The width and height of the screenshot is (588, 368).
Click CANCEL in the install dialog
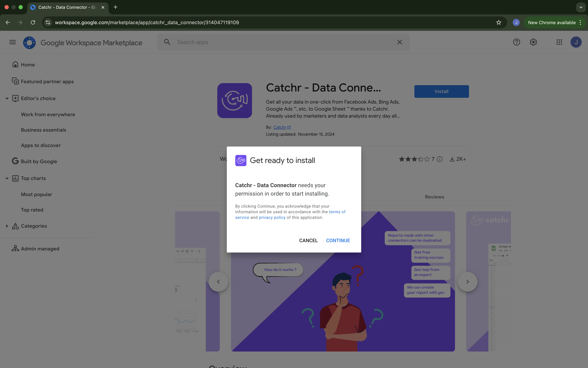click(308, 240)
